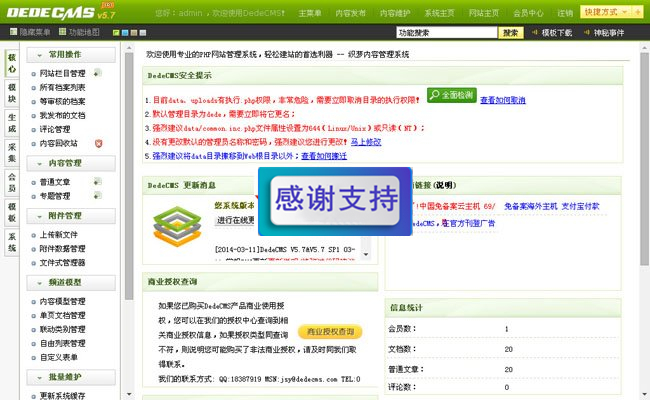This screenshot has height=400, width=650.
Task: Click the 隐藏菜单 icon in the toolbar
Action: click(x=13, y=32)
